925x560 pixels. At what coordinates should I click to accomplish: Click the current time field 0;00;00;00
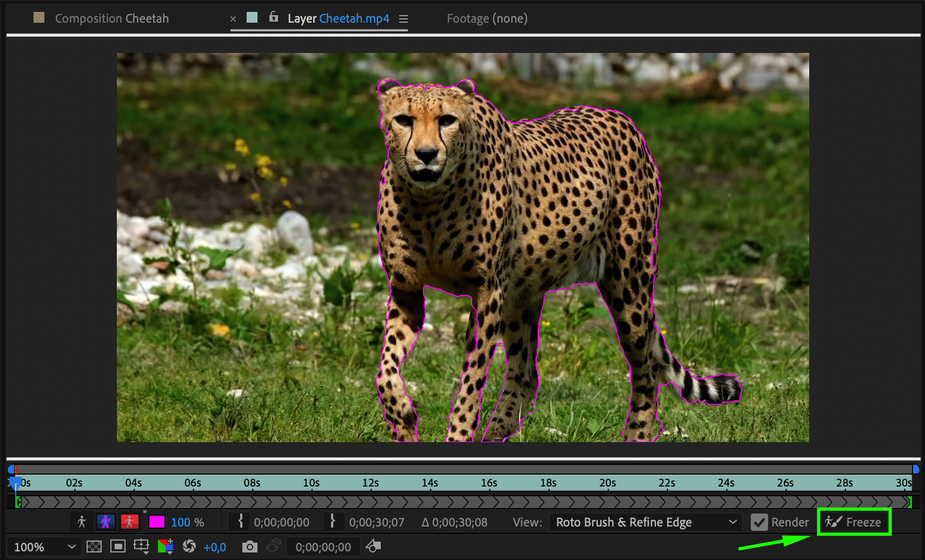[x=323, y=547]
